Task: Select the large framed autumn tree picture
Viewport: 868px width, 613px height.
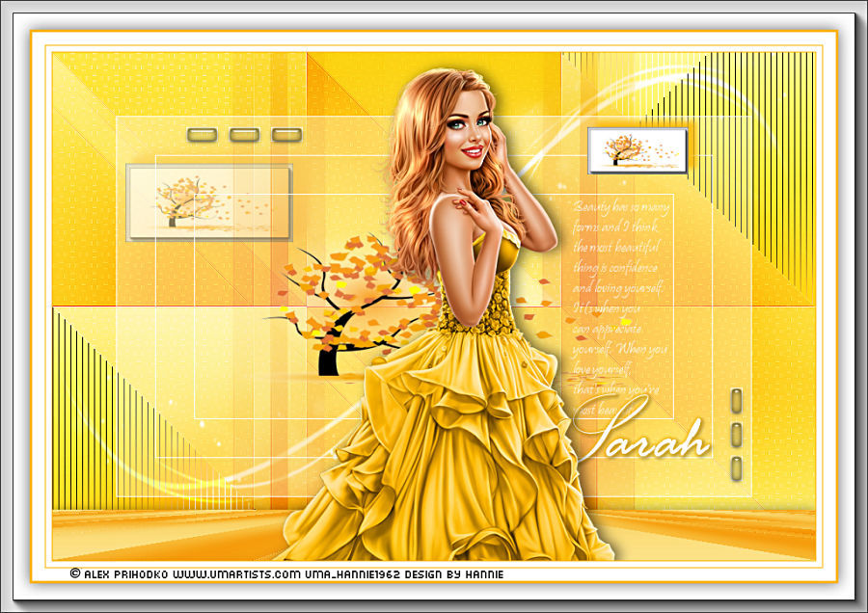Action: [209, 202]
